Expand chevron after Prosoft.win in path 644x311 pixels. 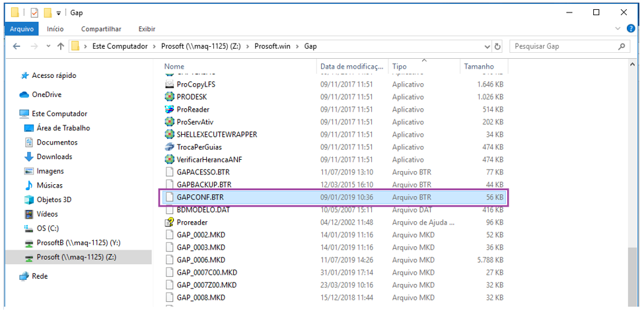(x=298, y=46)
